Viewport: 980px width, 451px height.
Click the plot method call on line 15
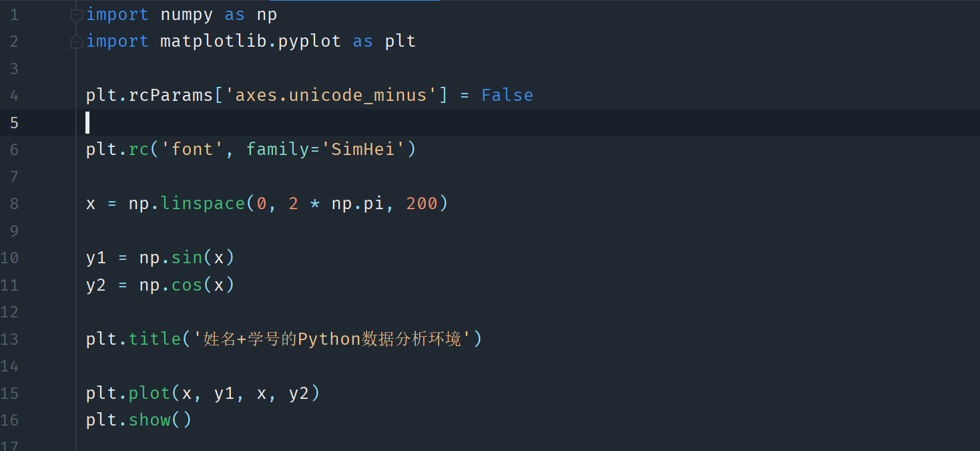pyautogui.click(x=150, y=393)
